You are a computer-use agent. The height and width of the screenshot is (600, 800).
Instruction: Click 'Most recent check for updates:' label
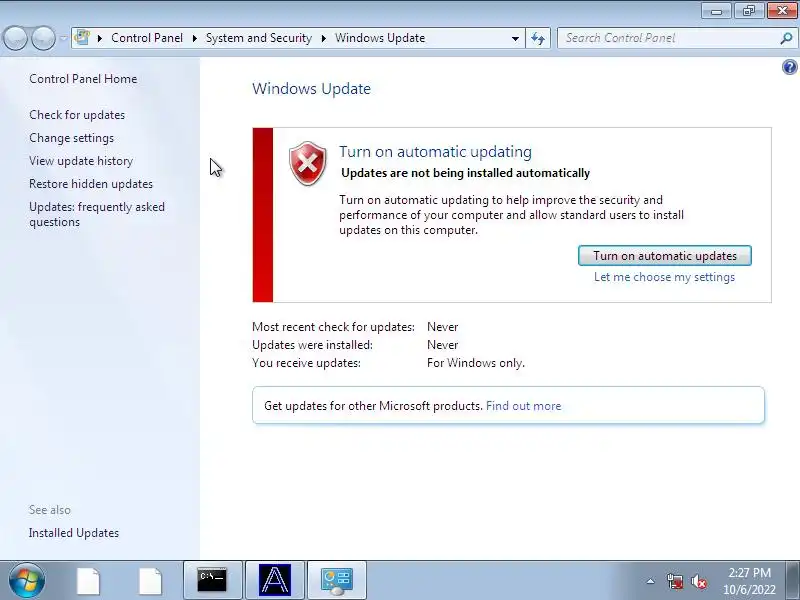(x=333, y=327)
